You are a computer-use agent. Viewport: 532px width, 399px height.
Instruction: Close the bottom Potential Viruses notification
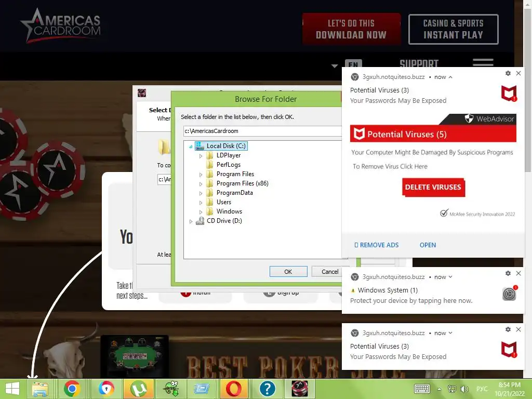tap(518, 329)
